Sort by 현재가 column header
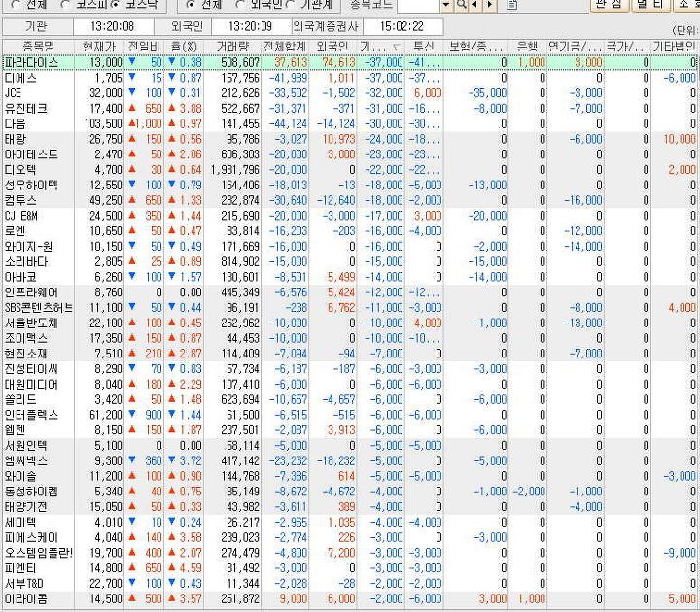Viewport: 700px width, 612px height. point(99,47)
